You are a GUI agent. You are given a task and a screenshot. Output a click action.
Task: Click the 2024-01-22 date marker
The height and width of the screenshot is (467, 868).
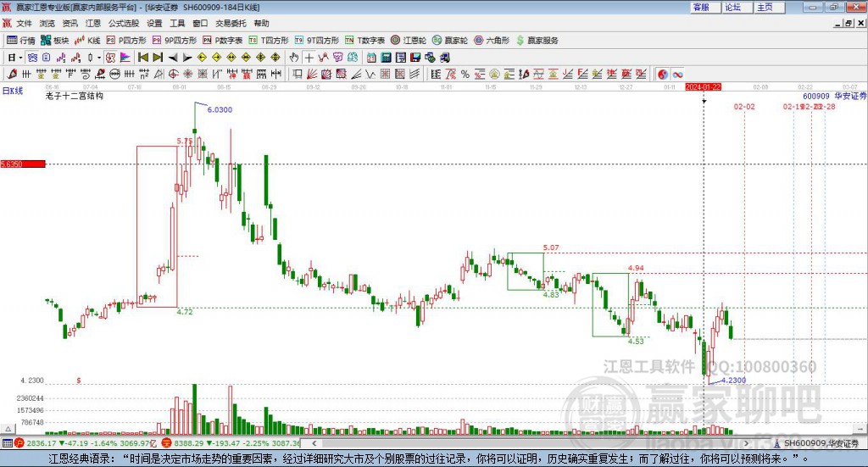pyautogui.click(x=703, y=86)
